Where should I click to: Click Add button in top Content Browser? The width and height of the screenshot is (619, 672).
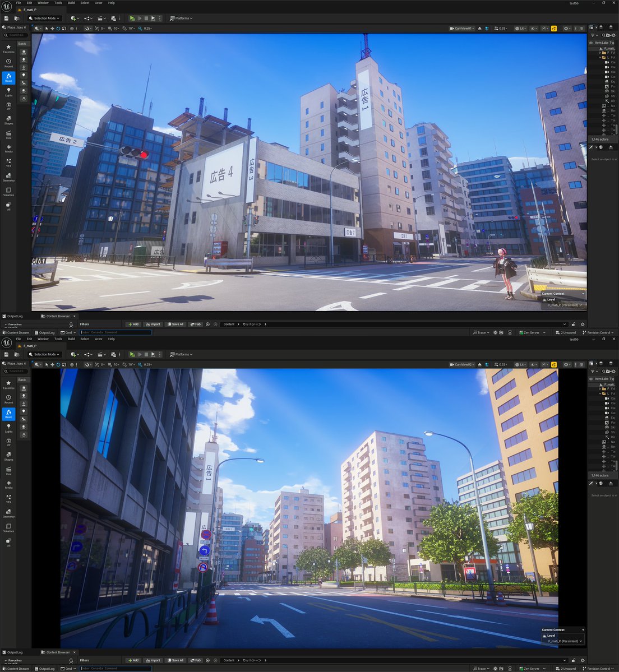pyautogui.click(x=133, y=325)
